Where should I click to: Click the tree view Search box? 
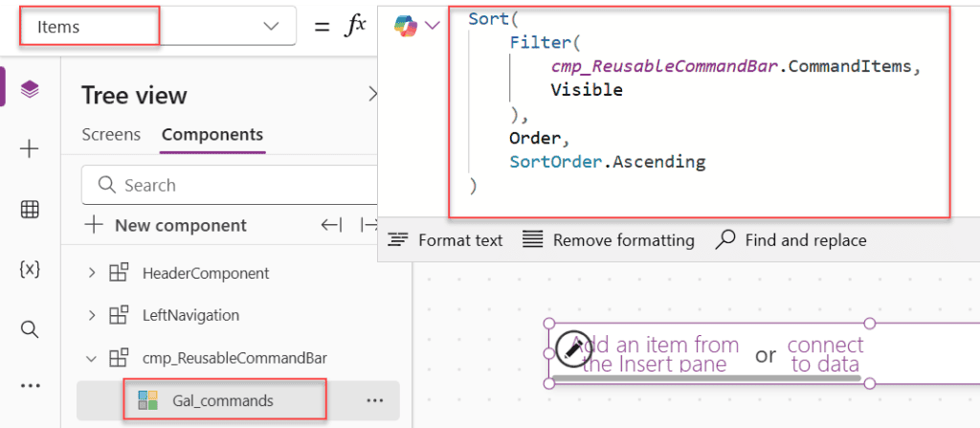232,185
